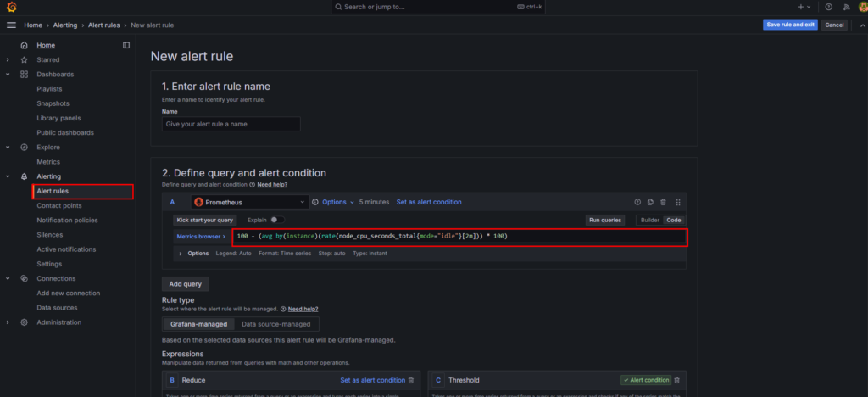This screenshot has width=868, height=397.
Task: Open the news feed icon
Action: click(845, 7)
